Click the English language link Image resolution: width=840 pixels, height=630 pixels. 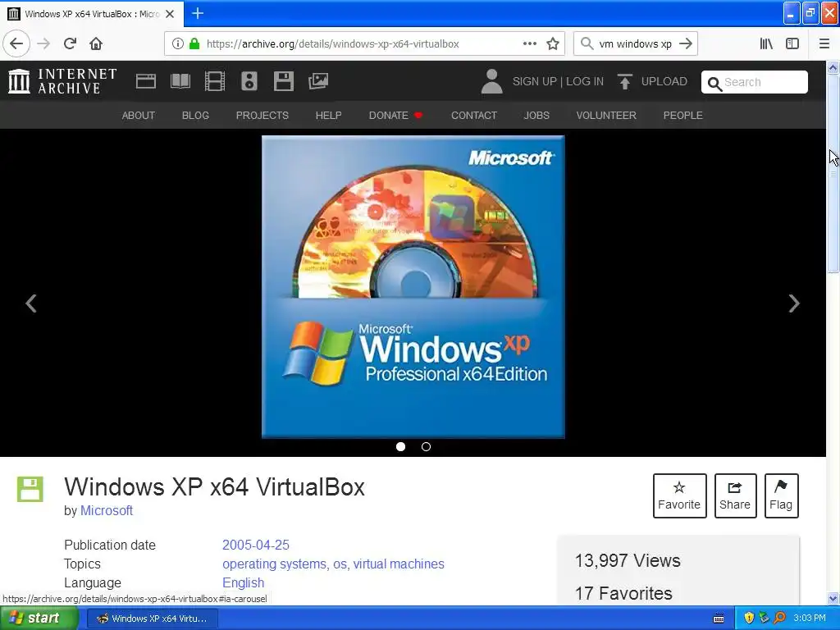(243, 582)
